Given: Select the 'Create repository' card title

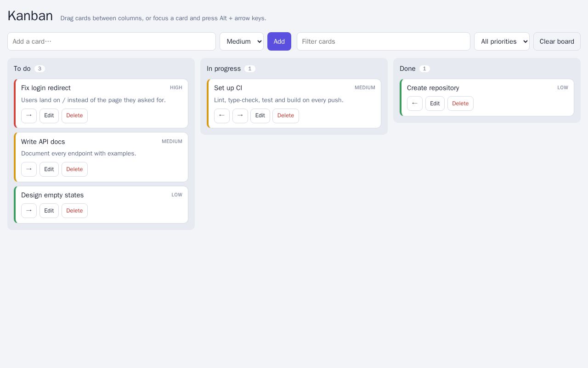Looking at the screenshot, I should pyautogui.click(x=433, y=88).
